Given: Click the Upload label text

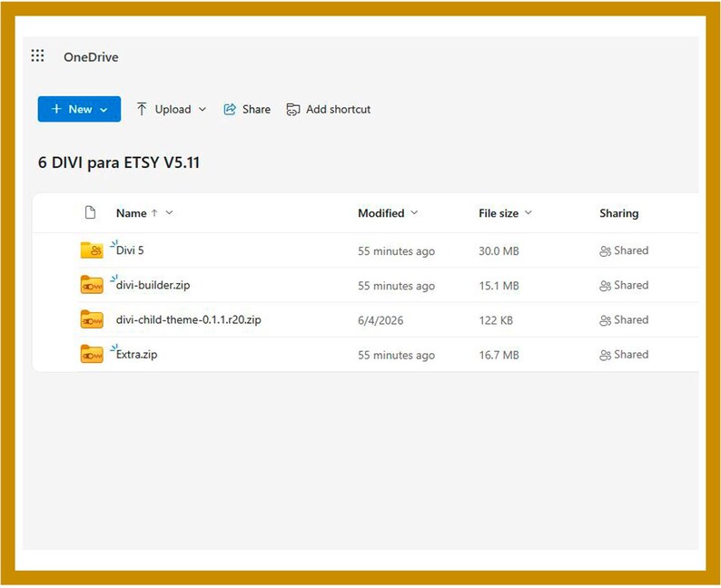Looking at the screenshot, I should coord(173,109).
